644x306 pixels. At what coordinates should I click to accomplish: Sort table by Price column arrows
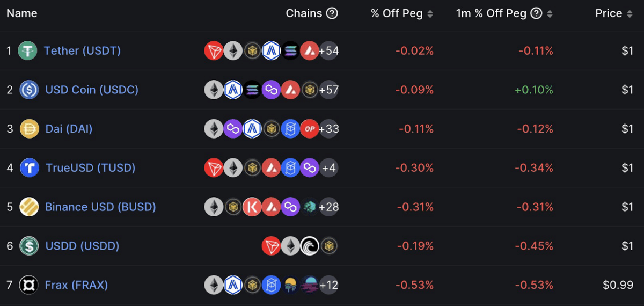click(630, 14)
